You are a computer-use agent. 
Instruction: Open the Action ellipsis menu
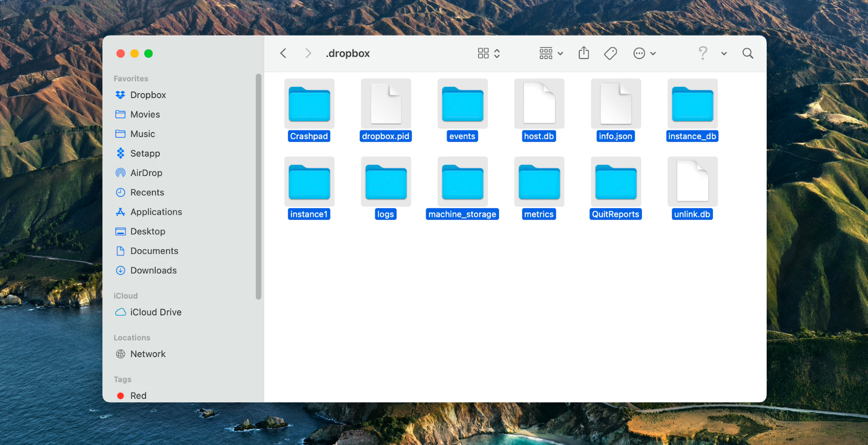639,53
